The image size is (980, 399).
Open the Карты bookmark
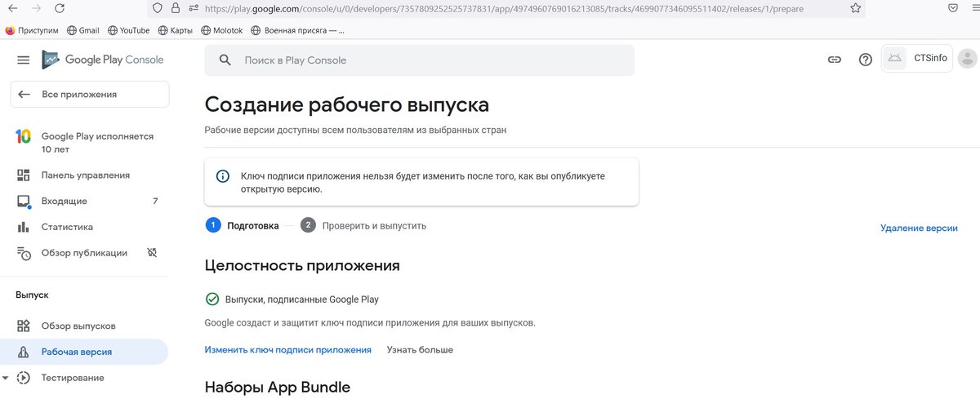175,30
